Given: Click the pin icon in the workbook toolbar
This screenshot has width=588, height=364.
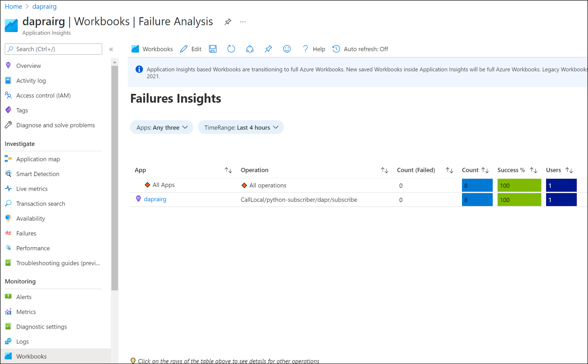Looking at the screenshot, I should pos(268,49).
